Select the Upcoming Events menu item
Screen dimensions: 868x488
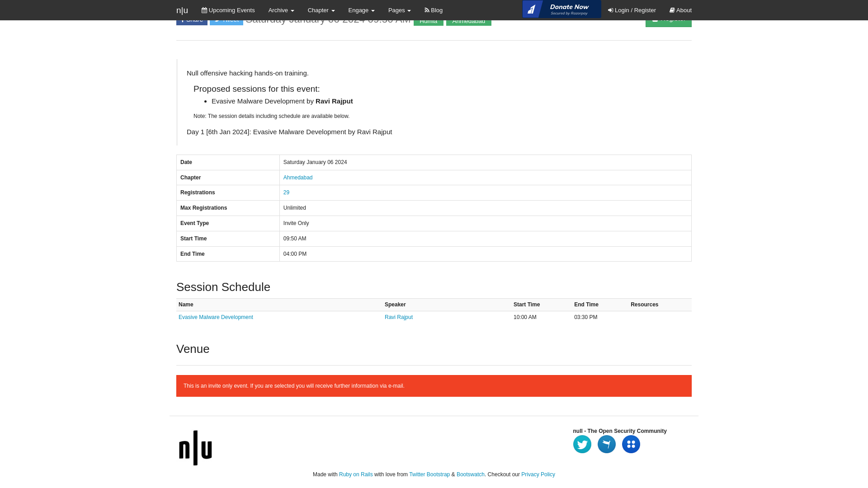tap(228, 10)
